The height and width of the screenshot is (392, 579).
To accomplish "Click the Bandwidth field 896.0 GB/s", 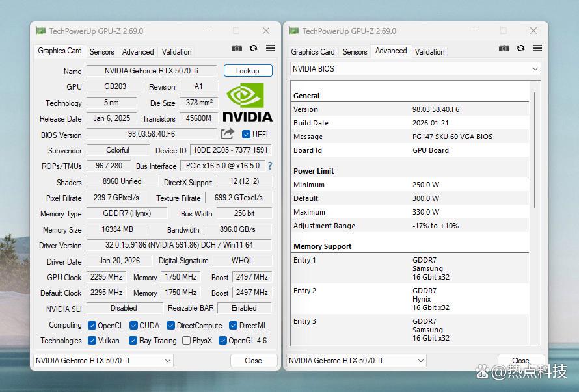I will (x=237, y=229).
